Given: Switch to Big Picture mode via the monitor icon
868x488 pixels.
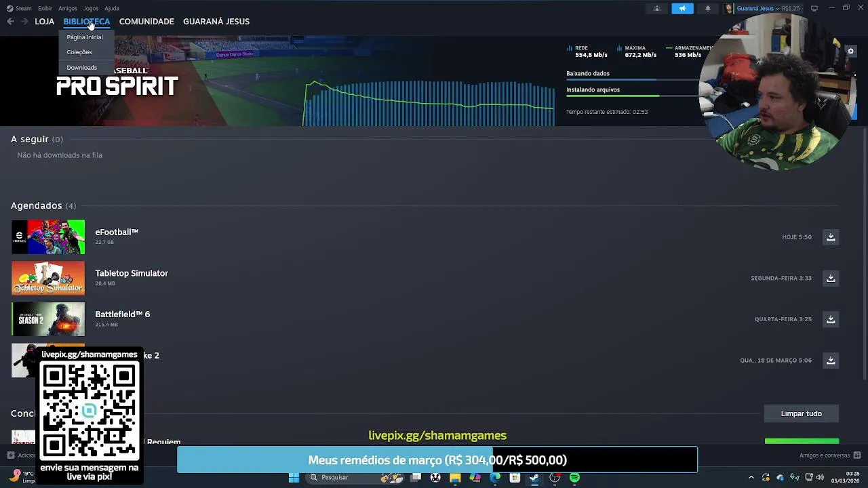Looking at the screenshot, I should (814, 8).
